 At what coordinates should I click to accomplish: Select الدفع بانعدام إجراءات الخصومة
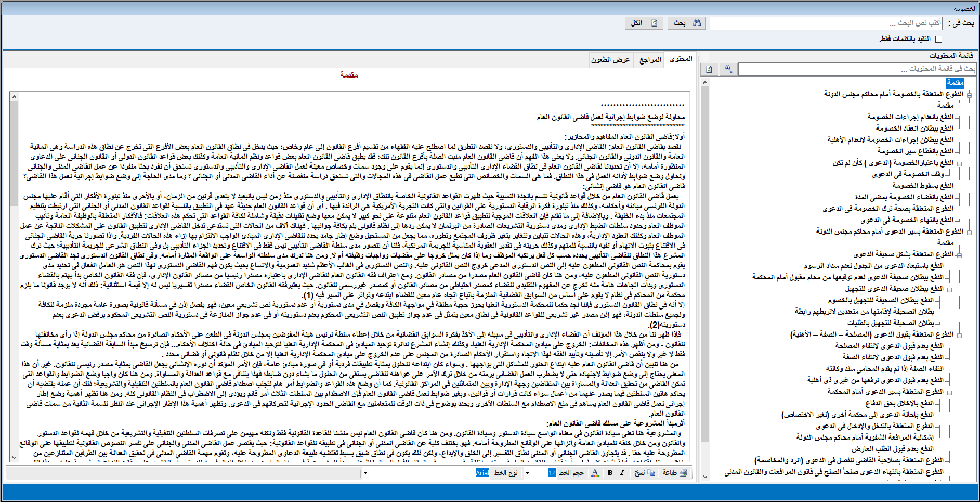click(x=910, y=117)
